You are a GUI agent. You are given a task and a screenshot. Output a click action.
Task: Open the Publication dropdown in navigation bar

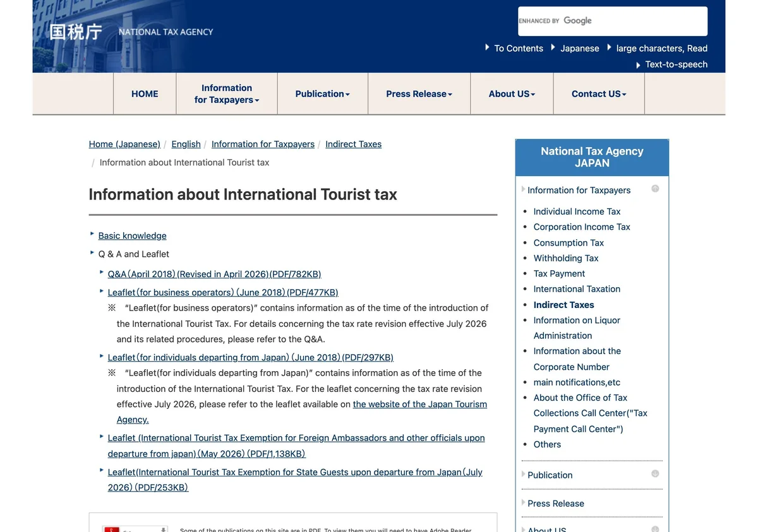click(x=323, y=94)
